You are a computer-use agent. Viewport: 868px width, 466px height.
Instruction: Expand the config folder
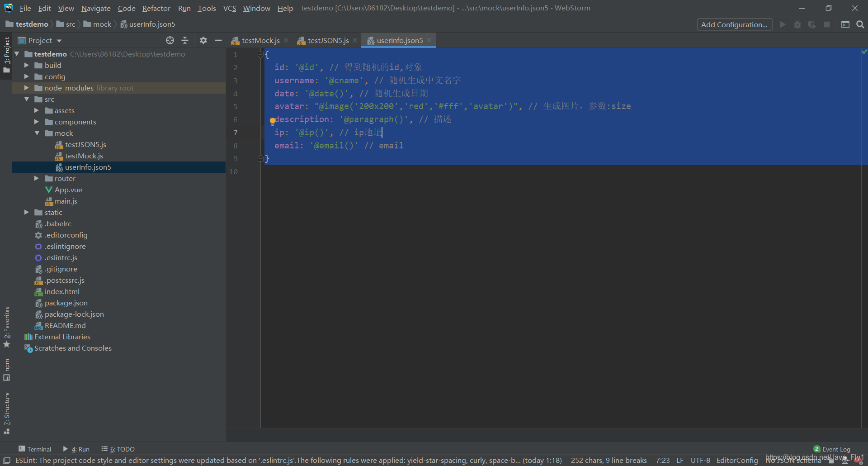27,76
